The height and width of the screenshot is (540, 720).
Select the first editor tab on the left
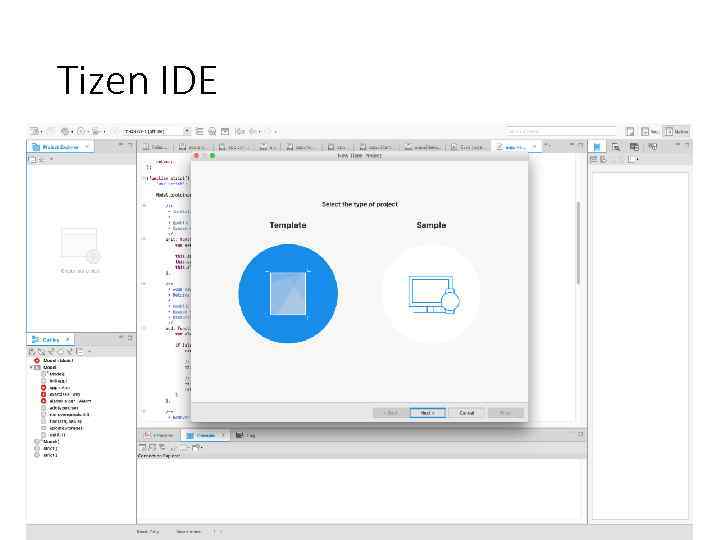point(155,147)
